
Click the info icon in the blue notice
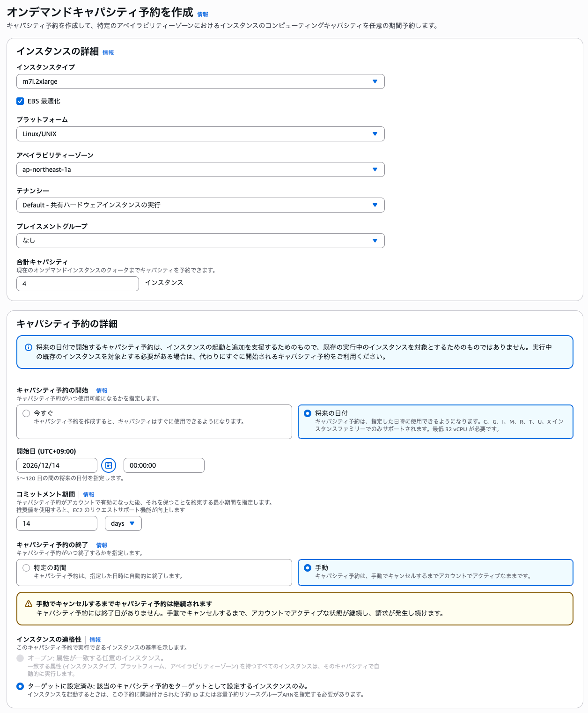[28, 347]
